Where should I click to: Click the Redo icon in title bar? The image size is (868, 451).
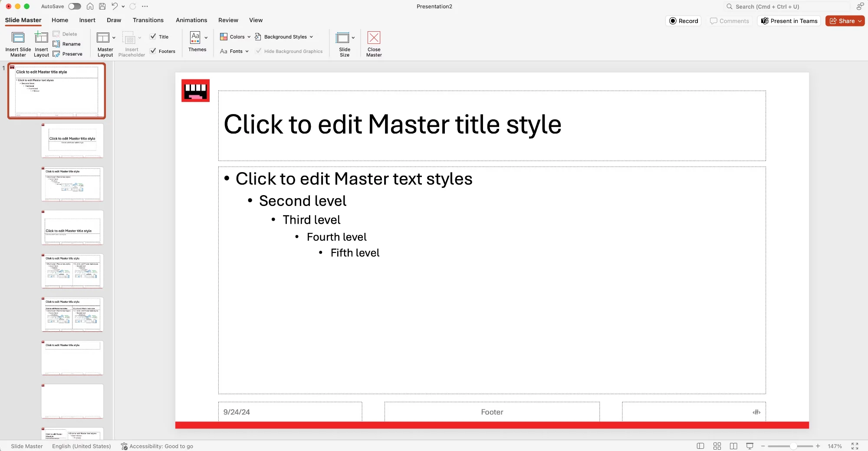(x=133, y=6)
